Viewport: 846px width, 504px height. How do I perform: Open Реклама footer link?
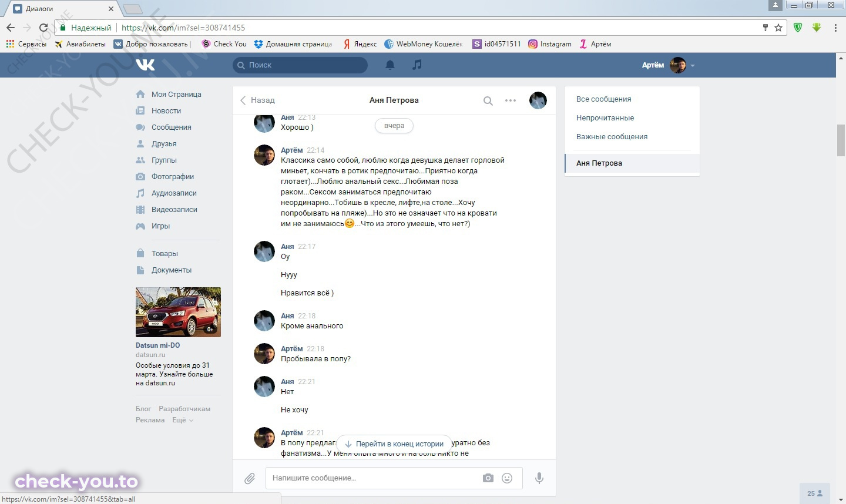(150, 420)
